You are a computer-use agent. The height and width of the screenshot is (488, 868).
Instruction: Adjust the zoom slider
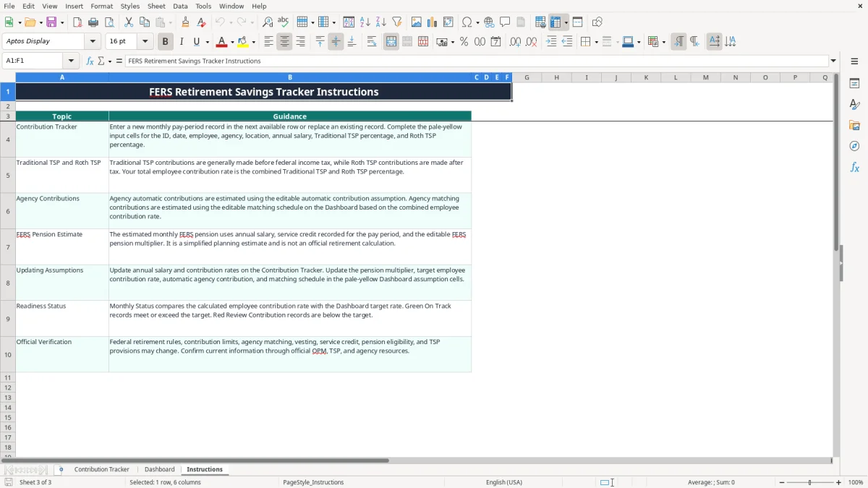(809, 482)
